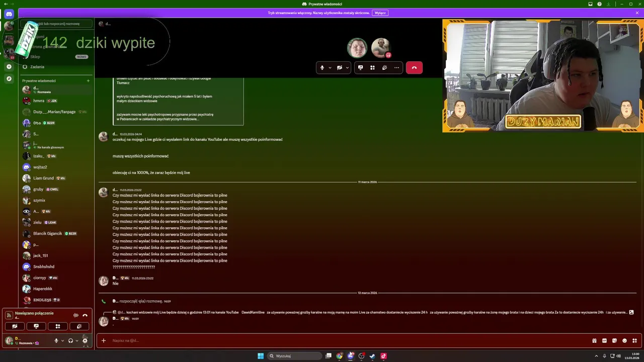Turn on camera from voice panel

[x=15, y=326]
